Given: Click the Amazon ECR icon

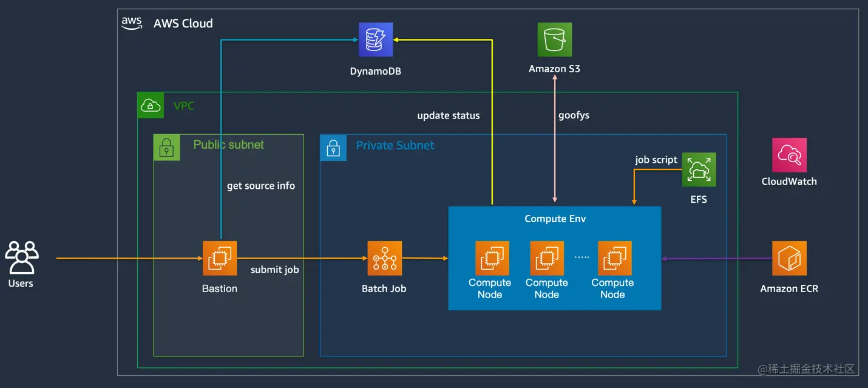Looking at the screenshot, I should 789,258.
